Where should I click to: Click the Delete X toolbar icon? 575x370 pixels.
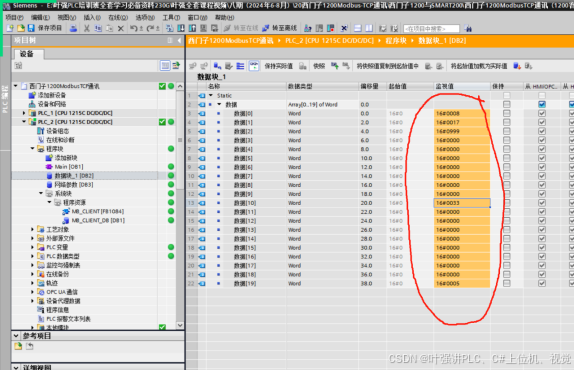121,28
